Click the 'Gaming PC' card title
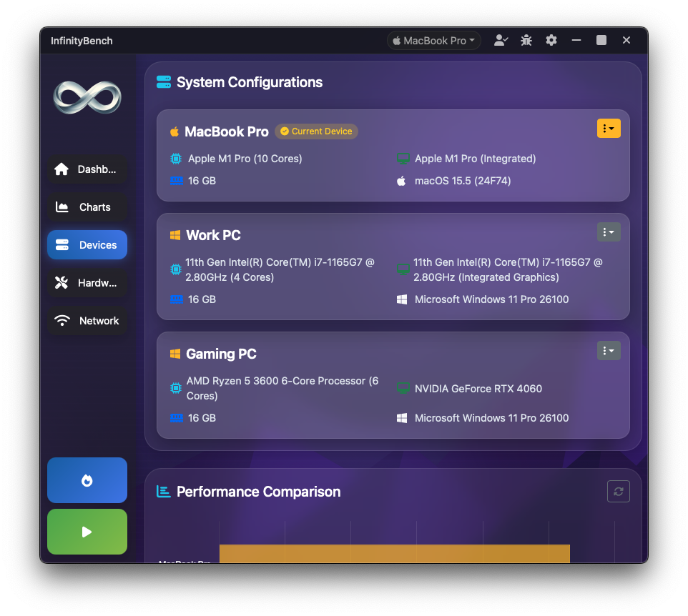 (221, 354)
